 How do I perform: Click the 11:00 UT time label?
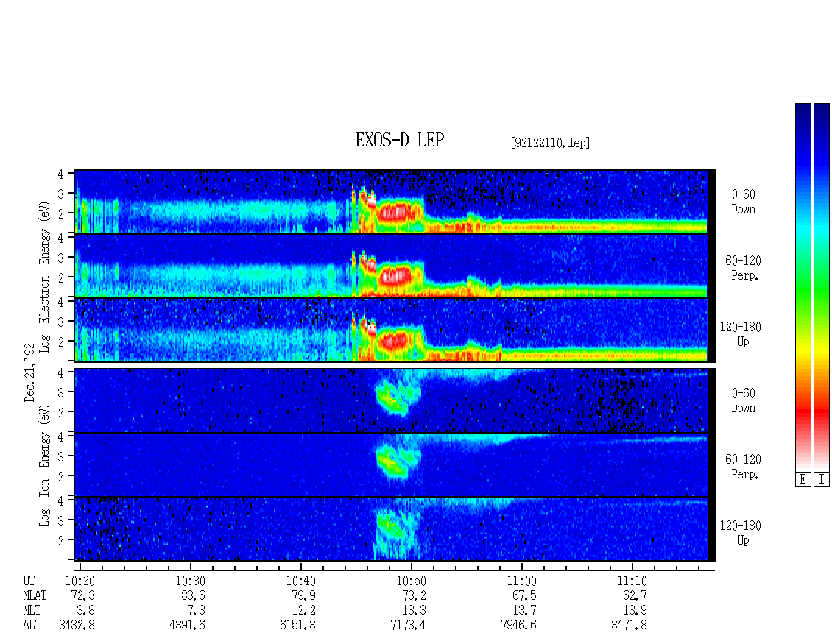pos(521,581)
